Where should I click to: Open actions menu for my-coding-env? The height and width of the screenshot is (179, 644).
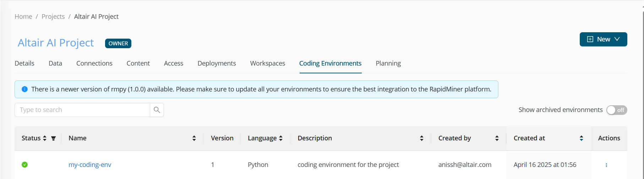(x=606, y=165)
